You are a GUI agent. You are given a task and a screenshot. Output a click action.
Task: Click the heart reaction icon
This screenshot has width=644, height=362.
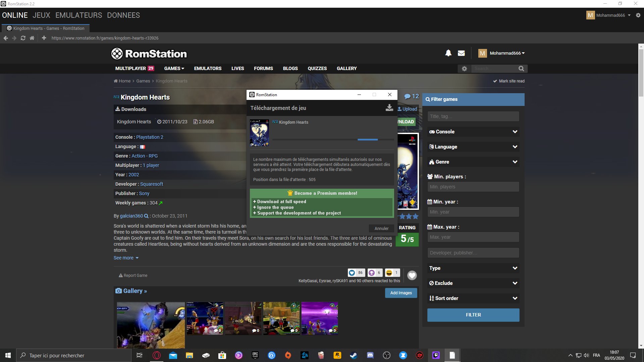pos(412,276)
